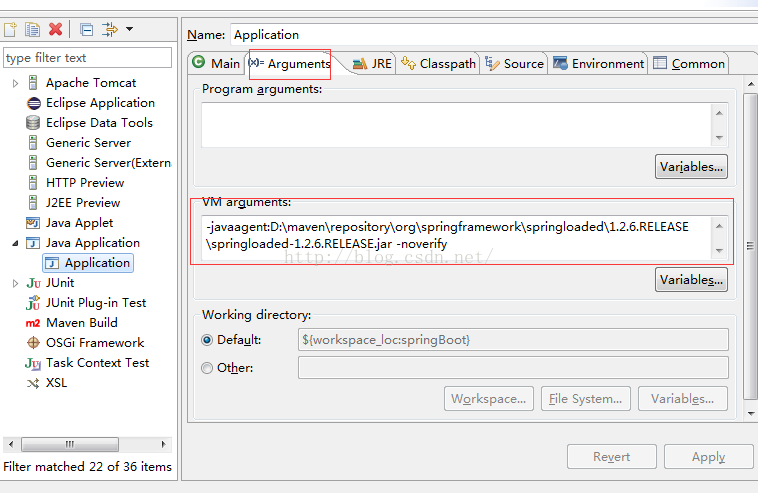Click the File System... button
Screen dimensions: 758x493
pyautogui.click(x=585, y=399)
